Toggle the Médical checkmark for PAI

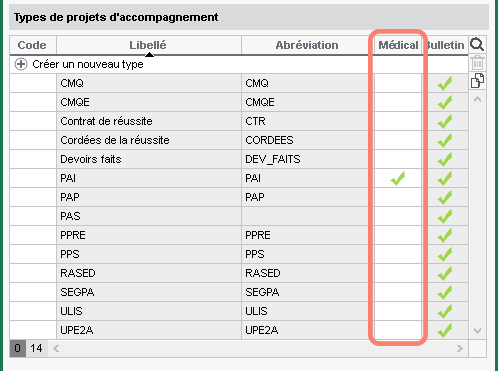click(x=398, y=178)
